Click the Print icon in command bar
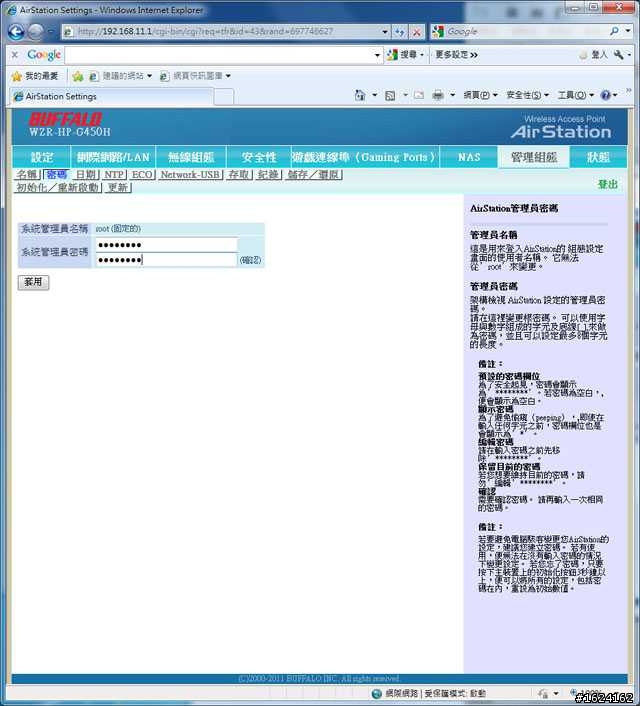The width and height of the screenshot is (640, 706). 438,95
